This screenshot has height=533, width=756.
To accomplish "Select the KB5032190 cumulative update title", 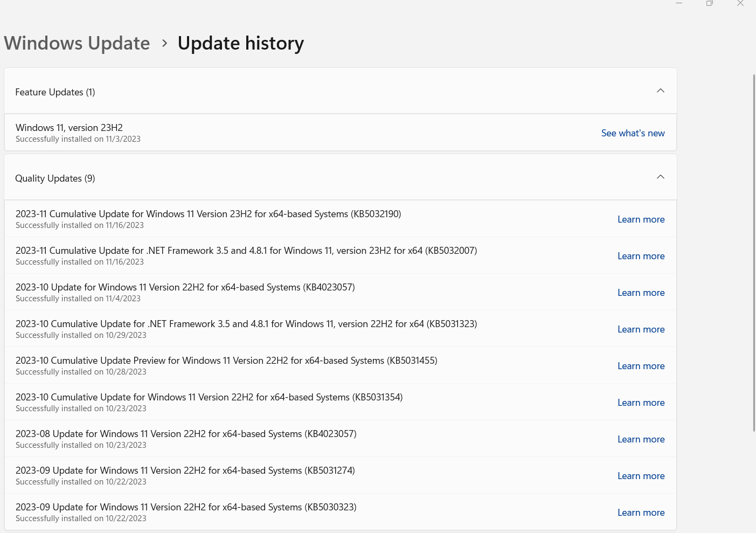I will pyautogui.click(x=209, y=214).
